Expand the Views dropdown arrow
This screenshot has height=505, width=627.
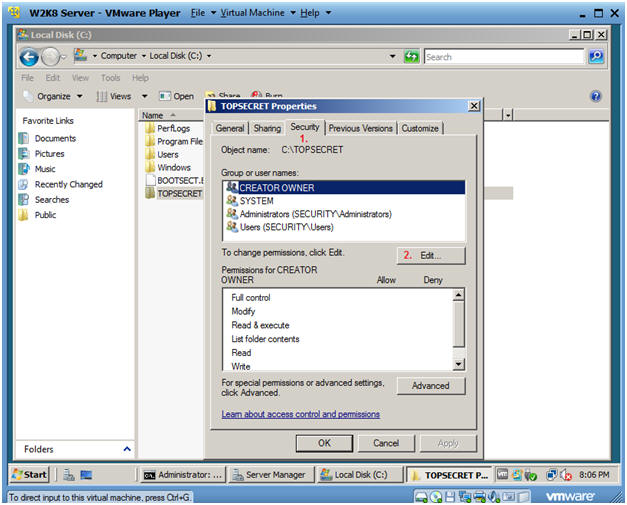pyautogui.click(x=144, y=96)
